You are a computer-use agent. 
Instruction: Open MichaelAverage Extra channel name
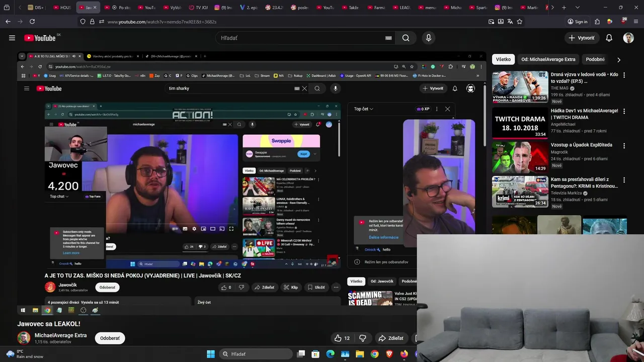point(60,335)
